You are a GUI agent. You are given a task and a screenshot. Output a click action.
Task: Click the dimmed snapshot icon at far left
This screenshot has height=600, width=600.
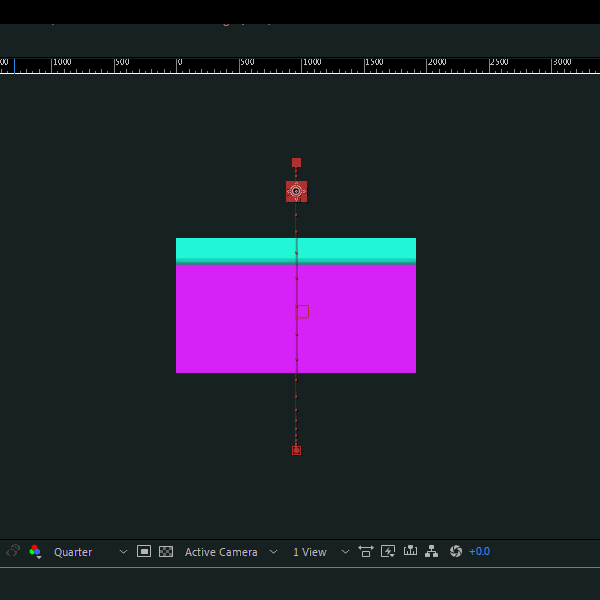(13, 551)
